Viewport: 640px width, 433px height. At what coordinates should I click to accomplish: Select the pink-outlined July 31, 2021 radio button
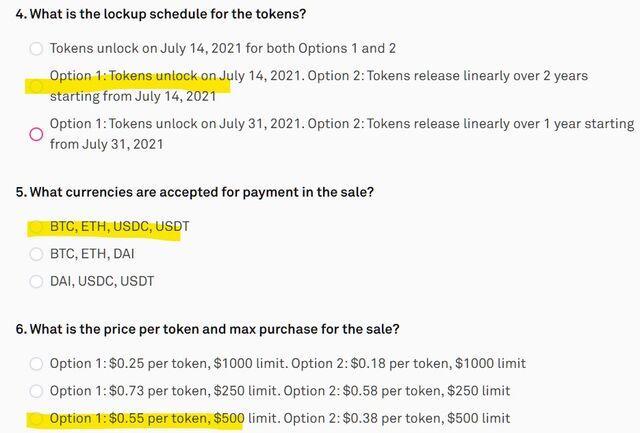(36, 134)
